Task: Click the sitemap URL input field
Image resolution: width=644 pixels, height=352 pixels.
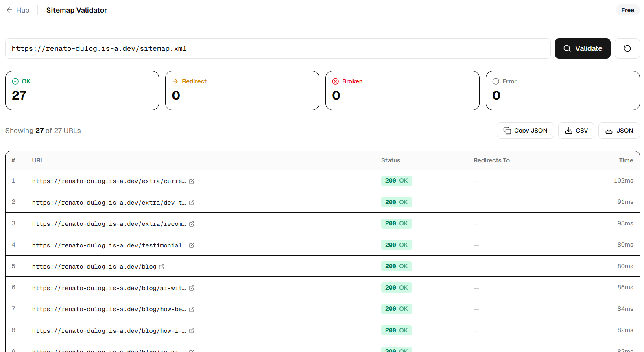Action: tap(278, 48)
